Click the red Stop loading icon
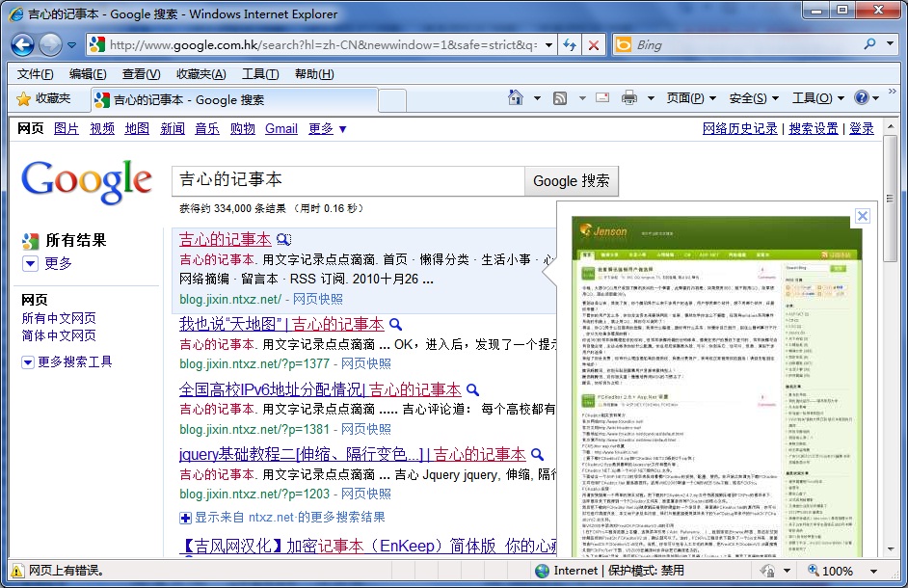 click(x=594, y=45)
